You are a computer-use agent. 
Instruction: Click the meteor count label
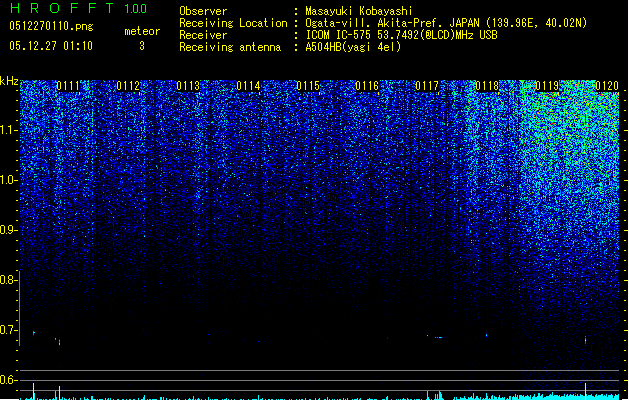(x=142, y=31)
